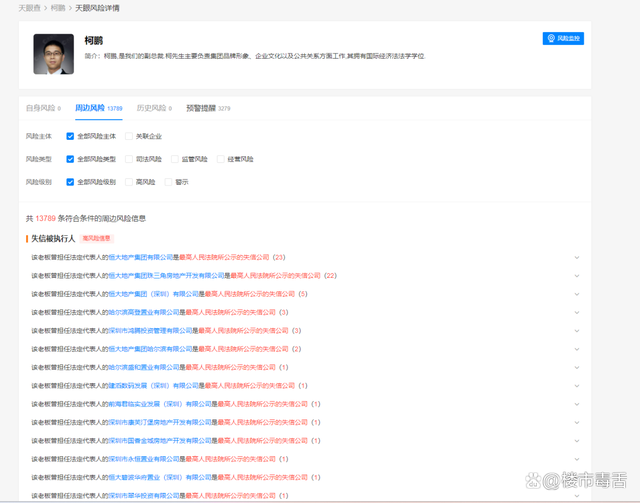Enable the 监管风险 filter checkbox
This screenshot has height=503, width=640.
(x=175, y=159)
